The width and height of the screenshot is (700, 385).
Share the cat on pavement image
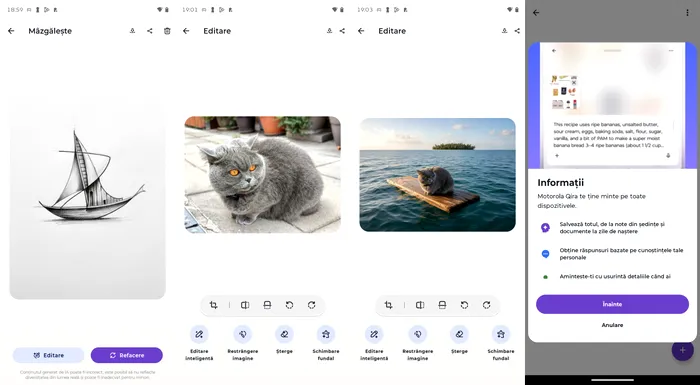coord(342,31)
